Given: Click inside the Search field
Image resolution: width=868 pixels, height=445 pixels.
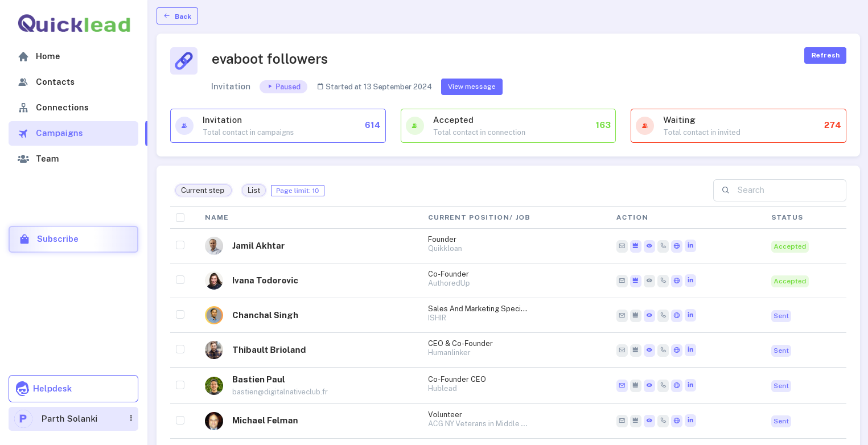Looking at the screenshot, I should 785,190.
